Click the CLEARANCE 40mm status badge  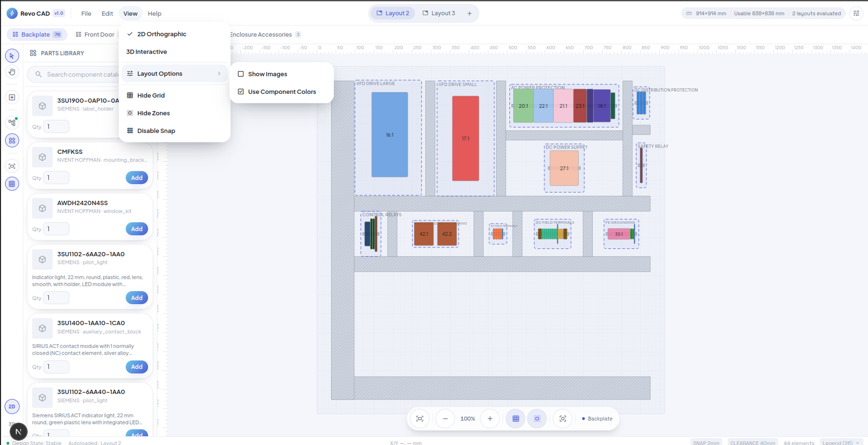point(752,442)
